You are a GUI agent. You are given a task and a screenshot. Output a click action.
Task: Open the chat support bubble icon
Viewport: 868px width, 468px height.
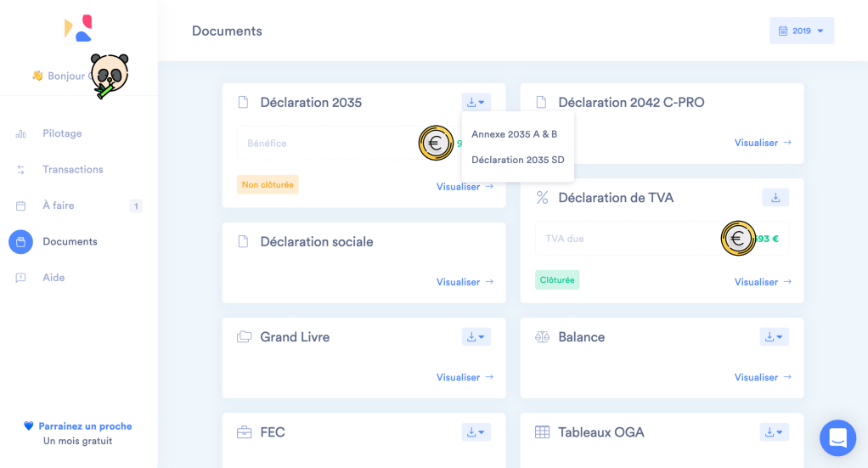point(837,438)
